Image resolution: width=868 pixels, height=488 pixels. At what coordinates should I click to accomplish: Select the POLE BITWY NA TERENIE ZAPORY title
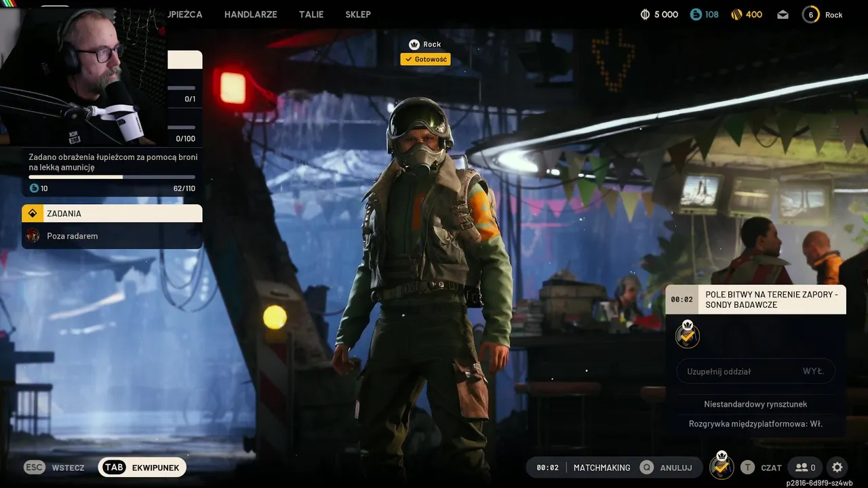click(x=772, y=300)
